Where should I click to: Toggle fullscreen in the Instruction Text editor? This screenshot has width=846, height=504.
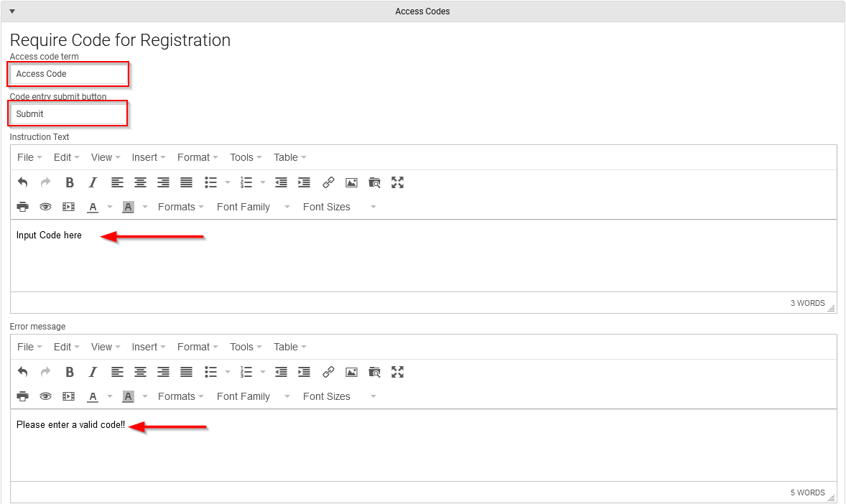(398, 182)
